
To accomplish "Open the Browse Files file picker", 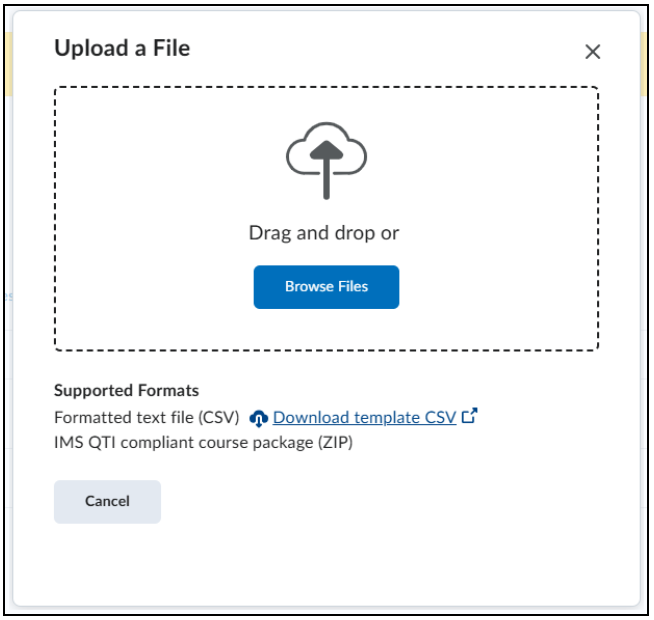I will [x=326, y=287].
